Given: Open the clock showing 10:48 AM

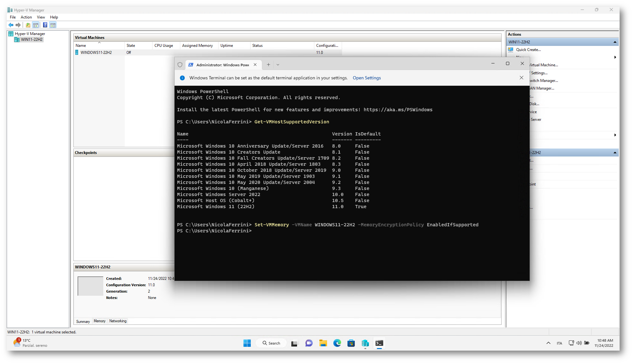Looking at the screenshot, I should point(604,343).
